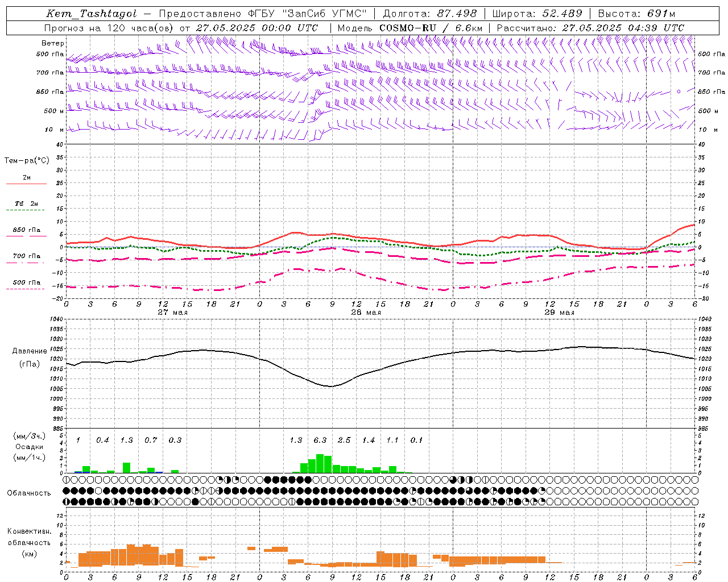
Task: Click the 0.7 precipitation total value
Action: coord(151,440)
